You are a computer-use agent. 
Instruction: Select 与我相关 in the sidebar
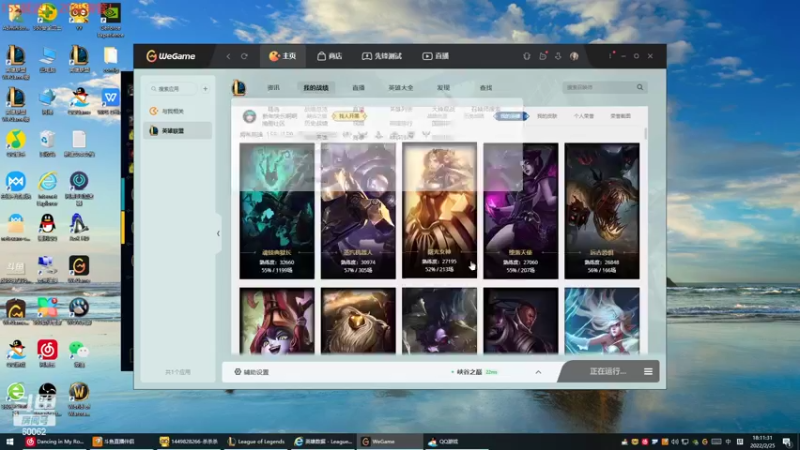click(x=178, y=111)
